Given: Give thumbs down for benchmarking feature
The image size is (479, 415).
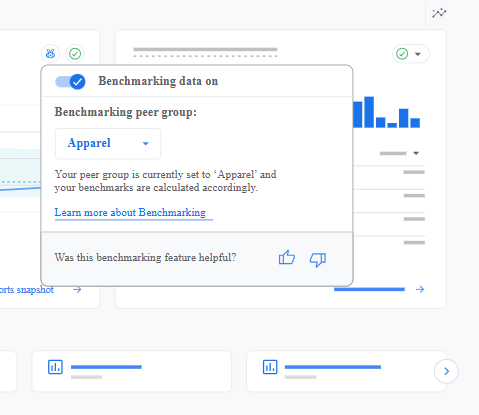Looking at the screenshot, I should tap(318, 259).
